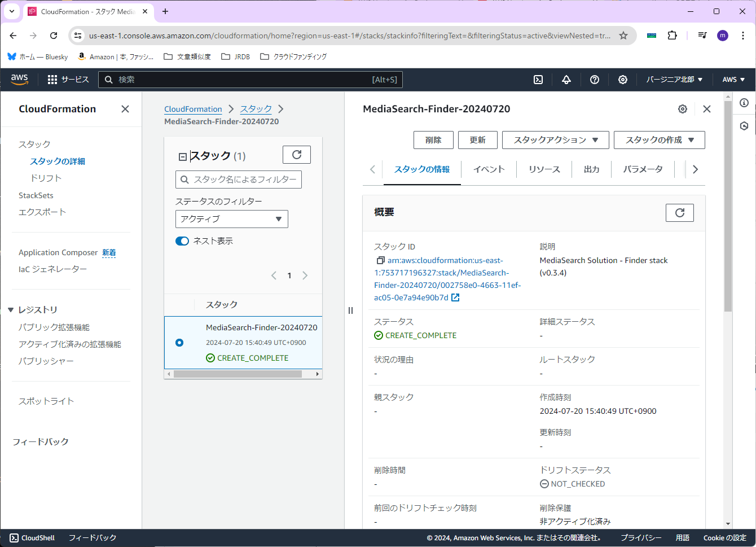Switch to the イベント tab
Screen dimensions: 756x547
489,169
